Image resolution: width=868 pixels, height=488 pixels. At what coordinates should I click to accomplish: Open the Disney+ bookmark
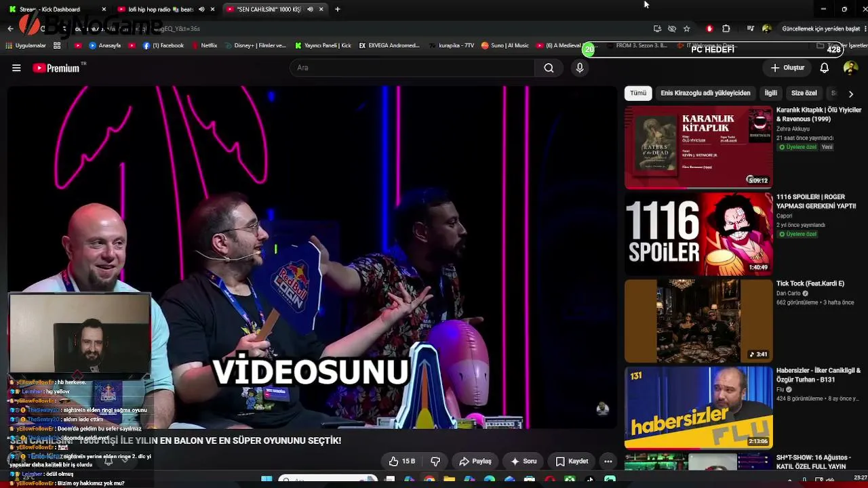[x=254, y=45]
